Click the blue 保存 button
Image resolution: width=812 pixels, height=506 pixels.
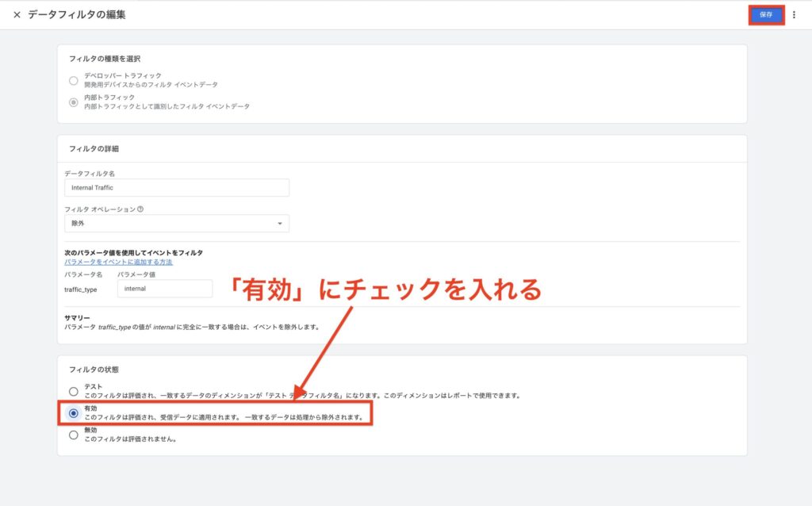[x=766, y=15]
